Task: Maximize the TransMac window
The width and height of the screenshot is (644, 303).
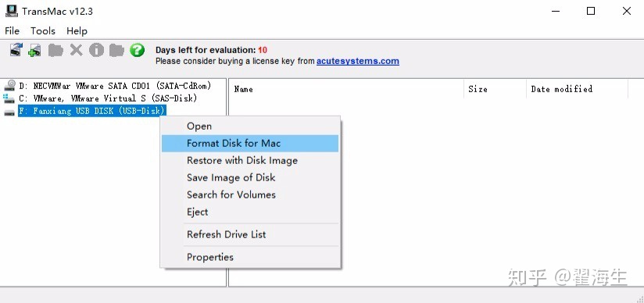Action: pyautogui.click(x=591, y=11)
